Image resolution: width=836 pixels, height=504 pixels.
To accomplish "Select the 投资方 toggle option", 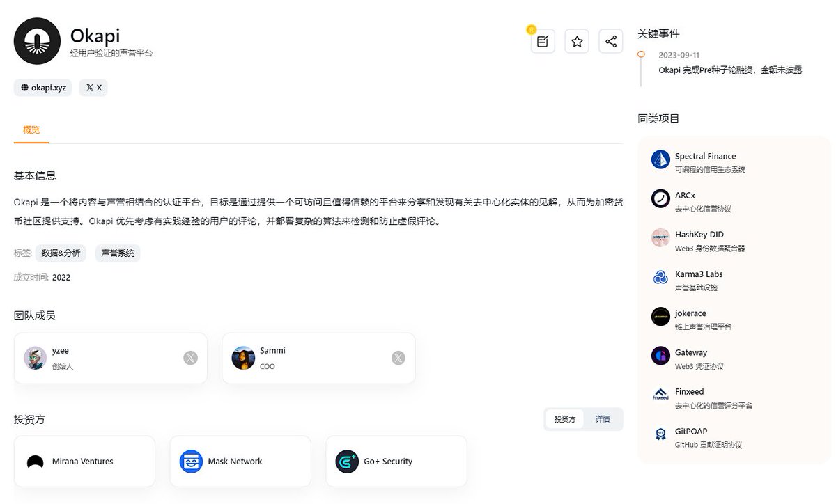I will pyautogui.click(x=565, y=419).
